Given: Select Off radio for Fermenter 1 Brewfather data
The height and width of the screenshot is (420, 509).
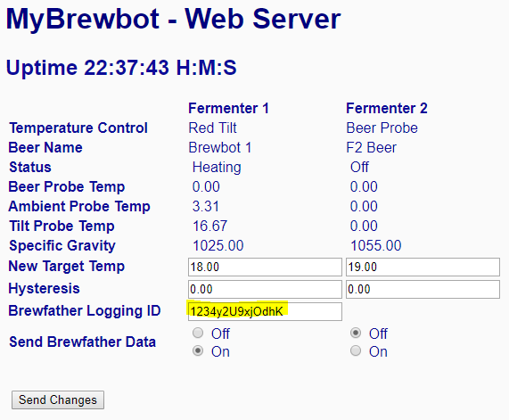Looking at the screenshot, I should click(198, 333).
